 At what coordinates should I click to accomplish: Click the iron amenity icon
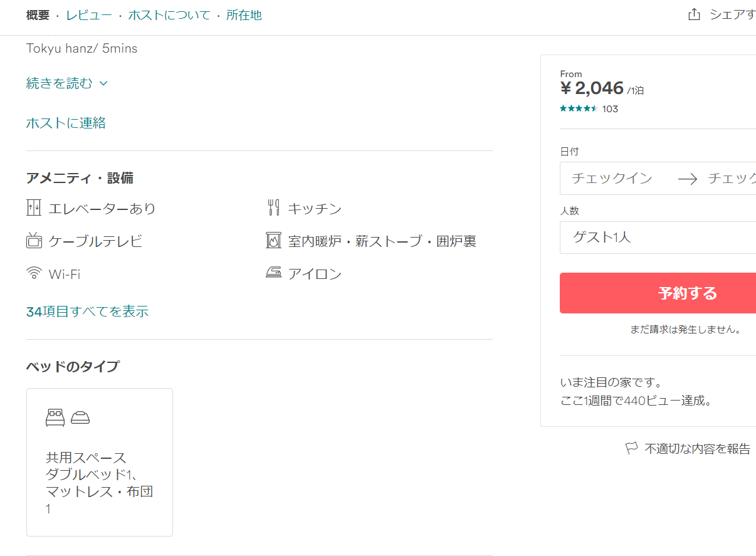(x=273, y=273)
